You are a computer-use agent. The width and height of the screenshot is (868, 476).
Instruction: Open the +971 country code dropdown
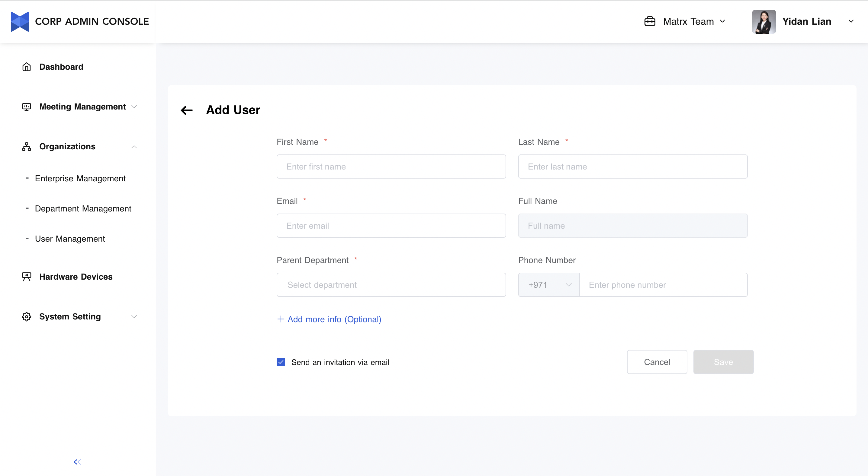[548, 285]
